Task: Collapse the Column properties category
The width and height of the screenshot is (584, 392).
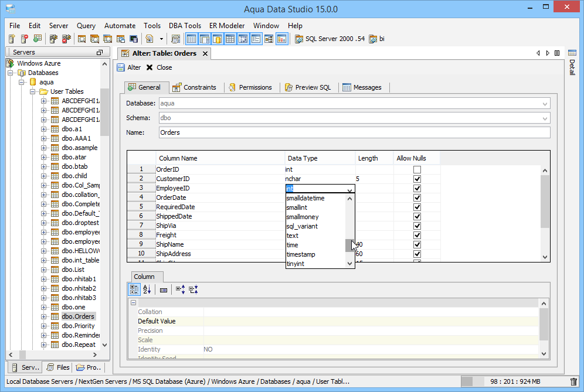Action: (133, 303)
